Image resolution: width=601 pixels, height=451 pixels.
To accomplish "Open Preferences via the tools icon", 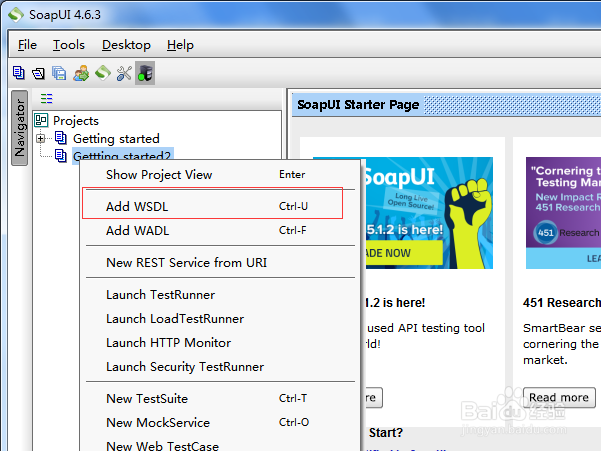I will (x=124, y=73).
